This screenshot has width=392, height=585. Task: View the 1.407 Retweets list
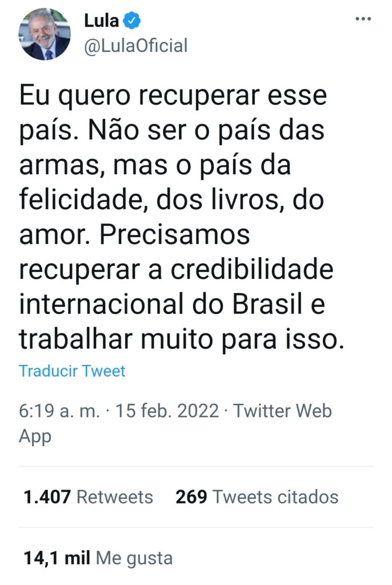(88, 497)
